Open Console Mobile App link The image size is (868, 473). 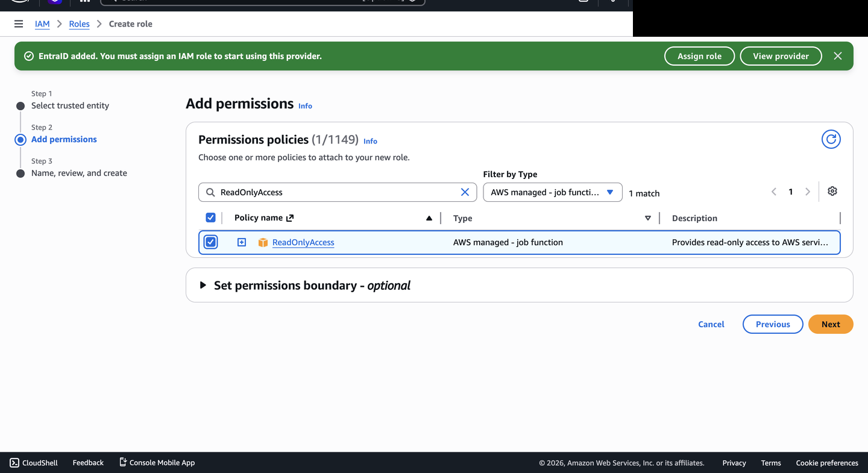pos(157,463)
